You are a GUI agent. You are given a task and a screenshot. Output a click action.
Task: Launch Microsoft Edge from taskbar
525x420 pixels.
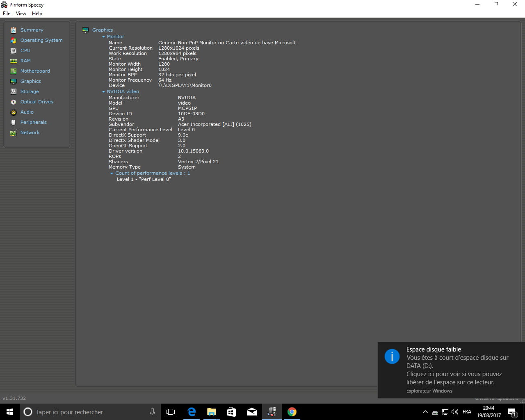tap(192, 412)
